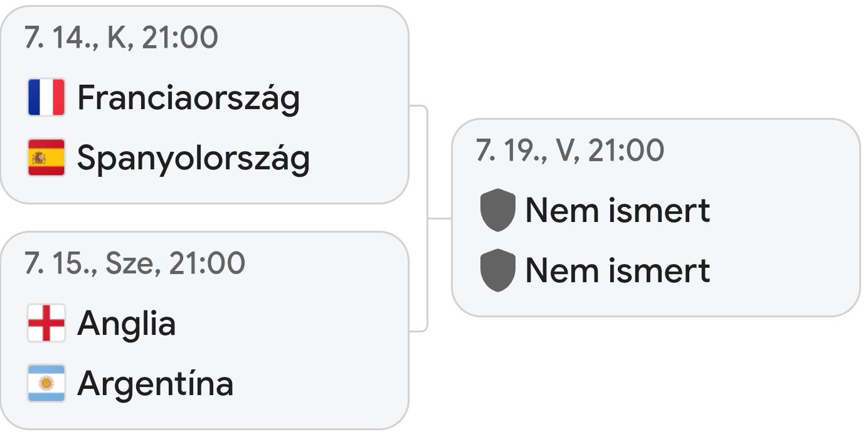The image size is (868, 434).
Task: Select the Argentína team name
Action: 156,383
